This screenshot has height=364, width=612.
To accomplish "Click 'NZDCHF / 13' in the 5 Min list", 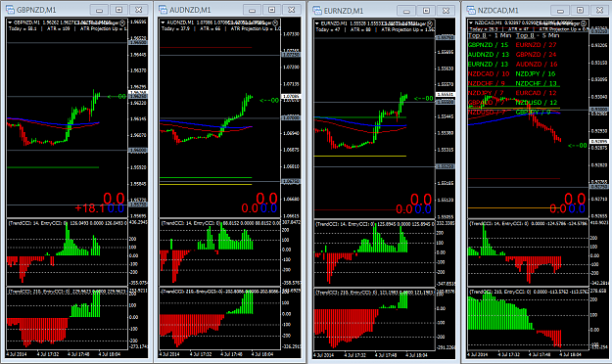I will [536, 83].
